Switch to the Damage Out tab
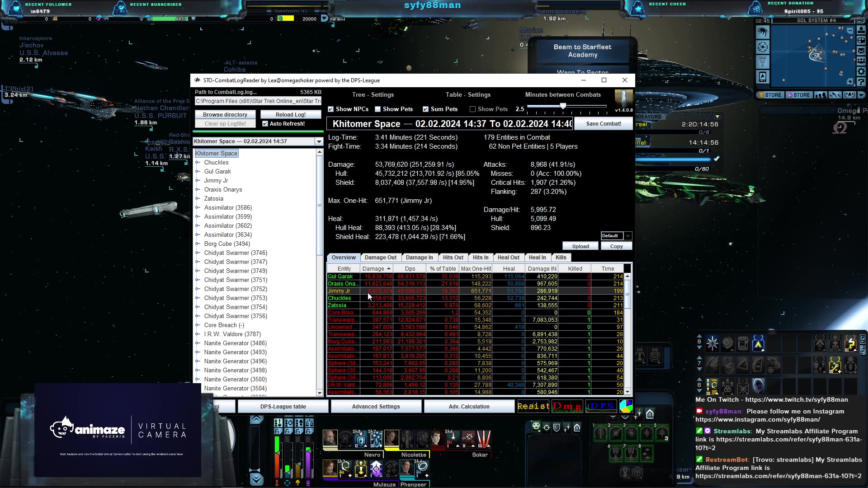 point(381,257)
